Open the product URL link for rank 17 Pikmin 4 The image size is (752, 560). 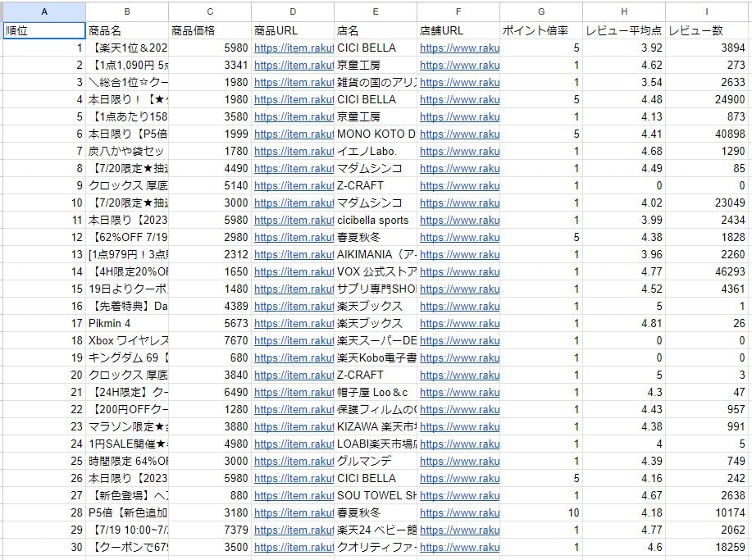point(294,324)
